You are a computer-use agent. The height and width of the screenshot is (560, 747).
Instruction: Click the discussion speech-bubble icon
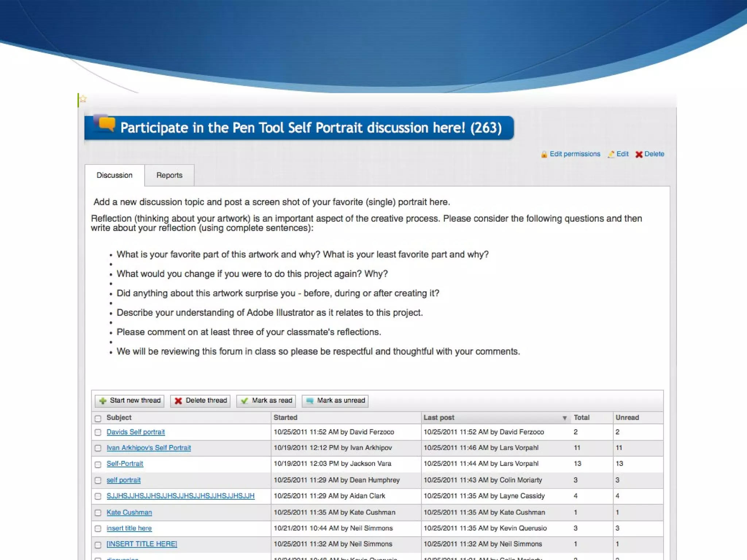pyautogui.click(x=105, y=124)
